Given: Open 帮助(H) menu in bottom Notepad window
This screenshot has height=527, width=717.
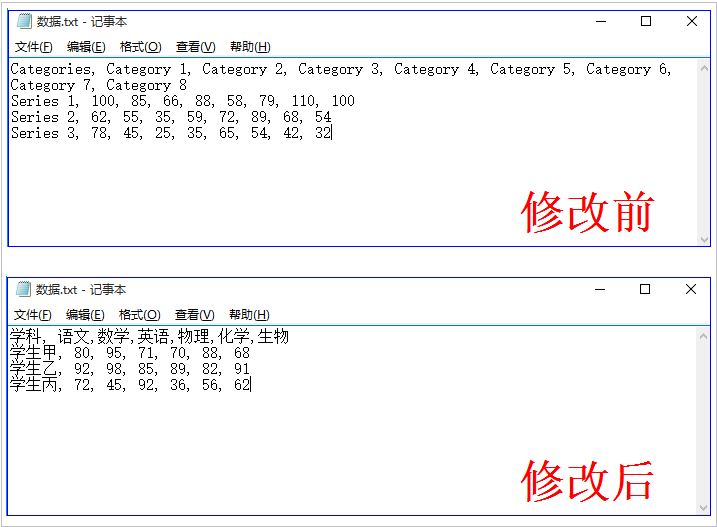Looking at the screenshot, I should (x=249, y=315).
